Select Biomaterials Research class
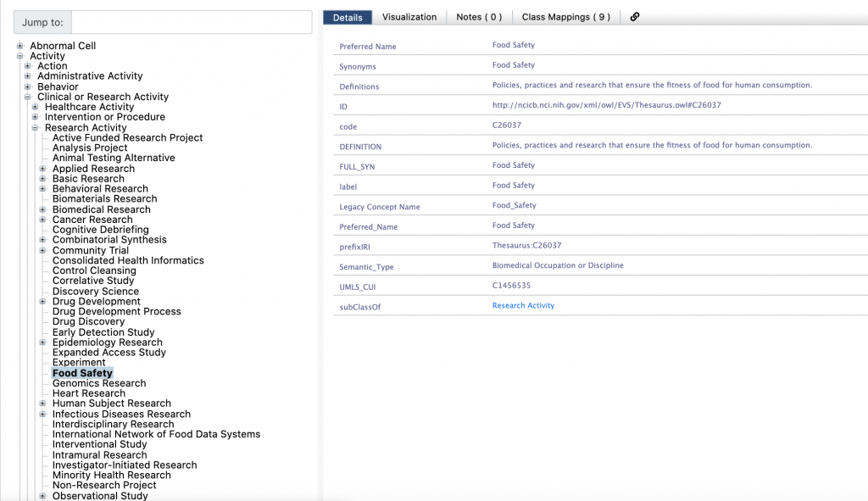 [104, 198]
